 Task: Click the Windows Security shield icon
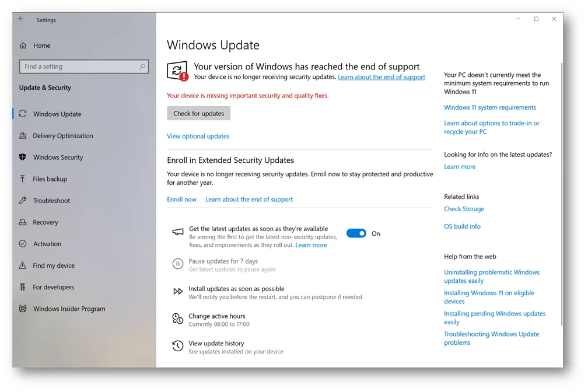coord(23,157)
